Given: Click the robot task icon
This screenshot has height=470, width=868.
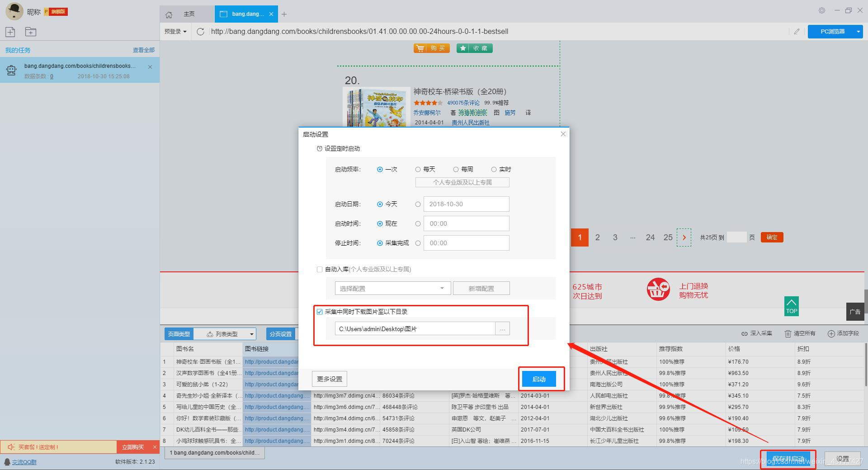Looking at the screenshot, I should click(x=11, y=70).
